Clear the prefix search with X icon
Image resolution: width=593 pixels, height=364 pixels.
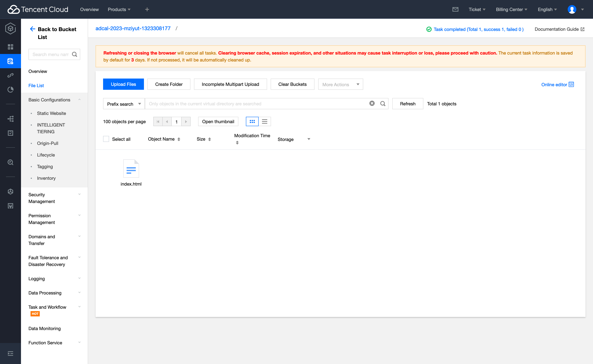click(372, 103)
